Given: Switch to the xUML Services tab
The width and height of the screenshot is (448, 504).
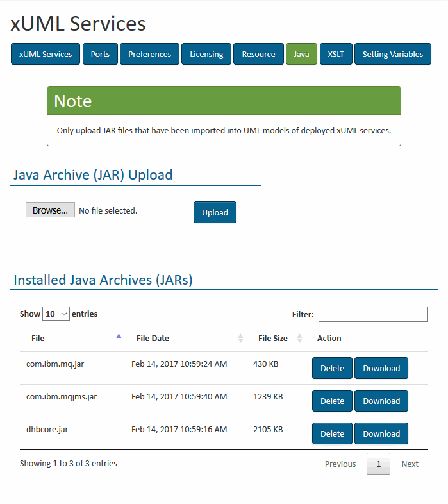Looking at the screenshot, I should [46, 55].
